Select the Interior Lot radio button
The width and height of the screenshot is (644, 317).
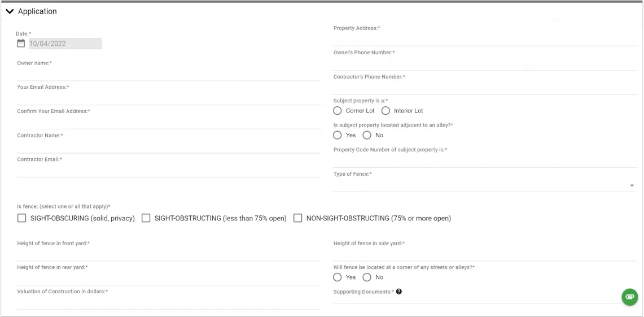coord(386,111)
